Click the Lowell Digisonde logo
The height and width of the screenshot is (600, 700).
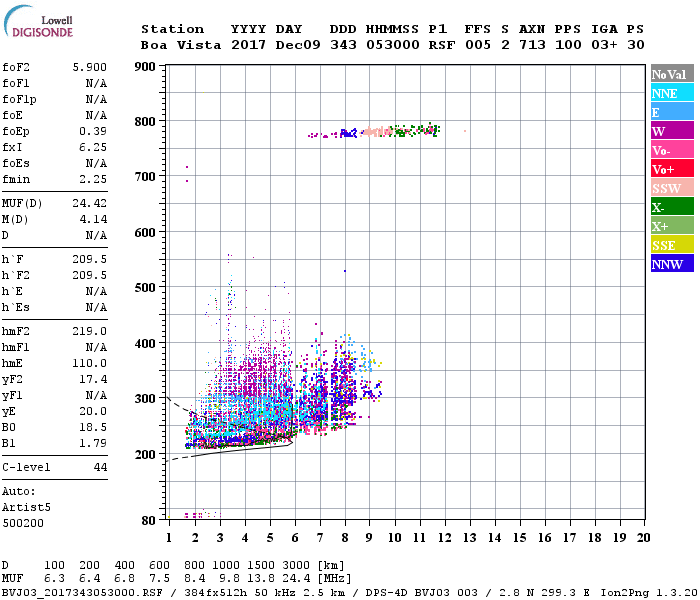(38, 21)
